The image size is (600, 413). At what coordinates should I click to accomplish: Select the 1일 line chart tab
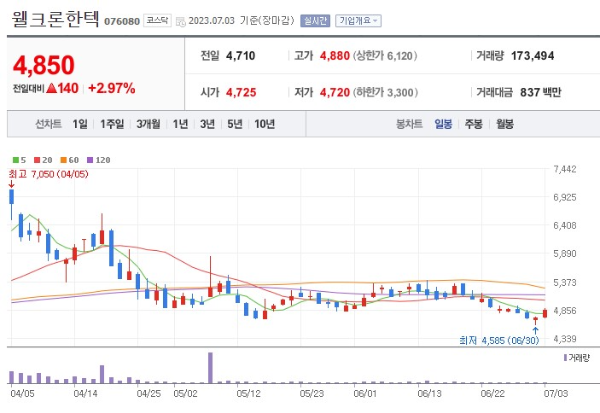[80, 124]
